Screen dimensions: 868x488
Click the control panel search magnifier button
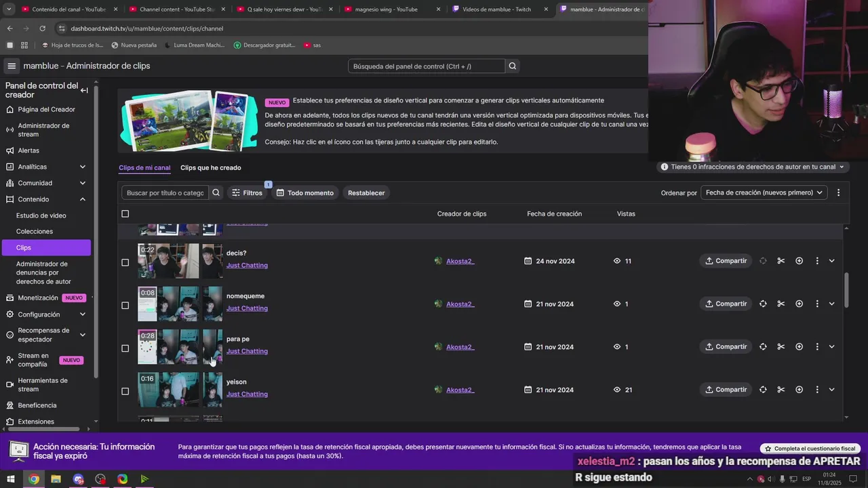pos(513,66)
